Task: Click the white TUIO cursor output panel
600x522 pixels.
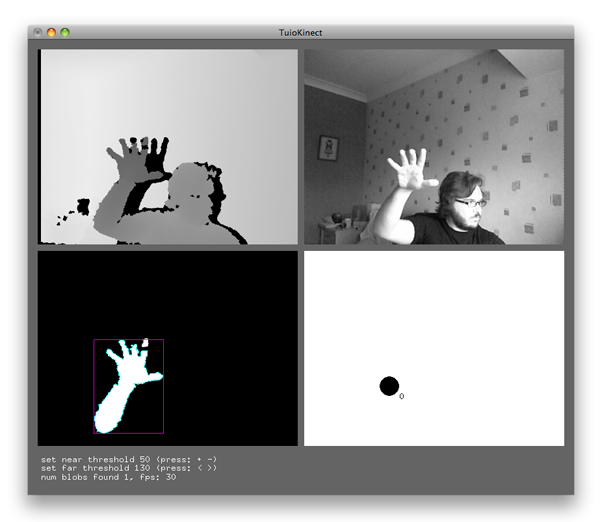Action: pyautogui.click(x=434, y=348)
